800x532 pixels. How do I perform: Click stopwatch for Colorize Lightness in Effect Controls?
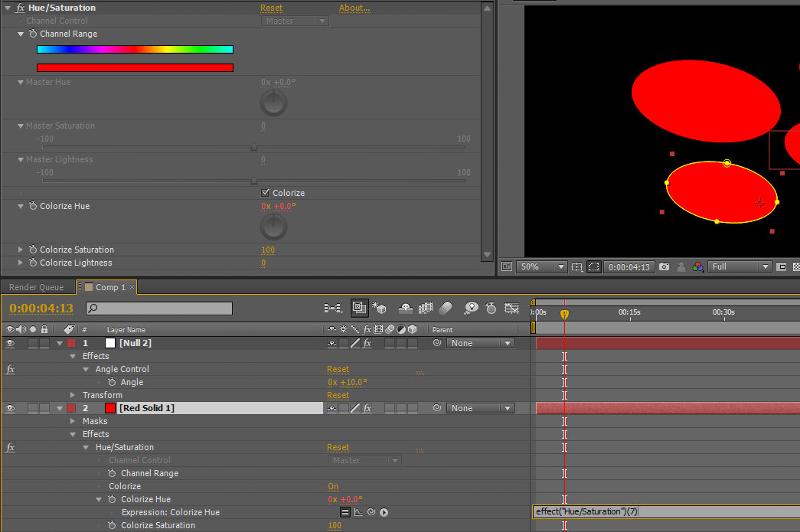33,263
